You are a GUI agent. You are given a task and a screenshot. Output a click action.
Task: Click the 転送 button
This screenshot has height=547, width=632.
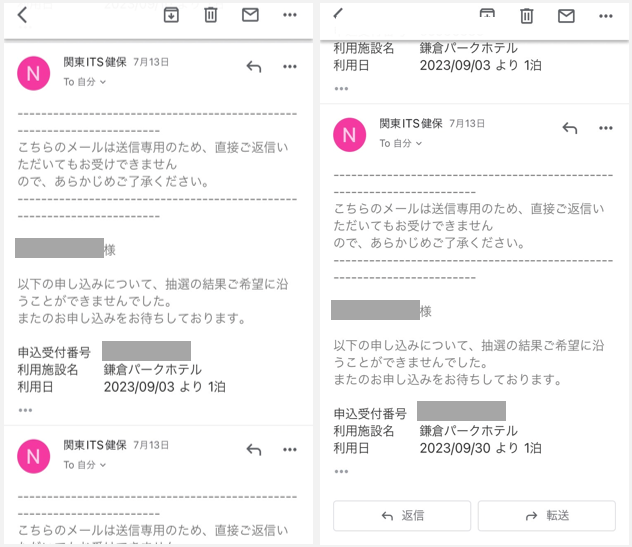(x=547, y=516)
